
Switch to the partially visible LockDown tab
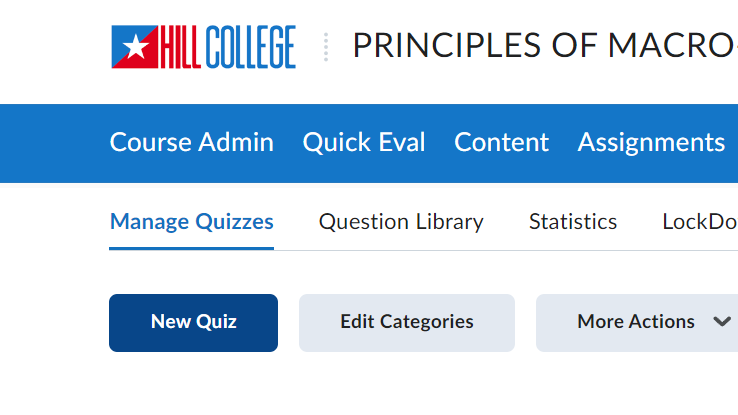coord(700,222)
